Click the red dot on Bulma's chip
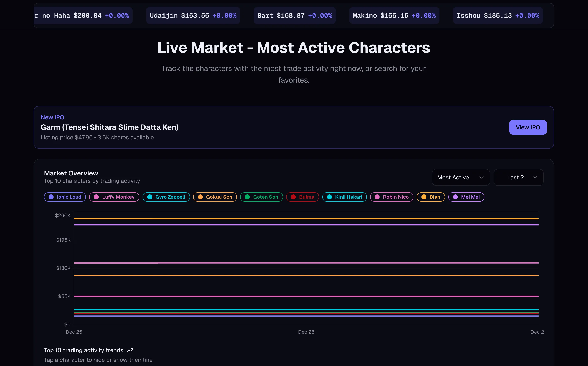588x366 pixels. [x=293, y=197]
